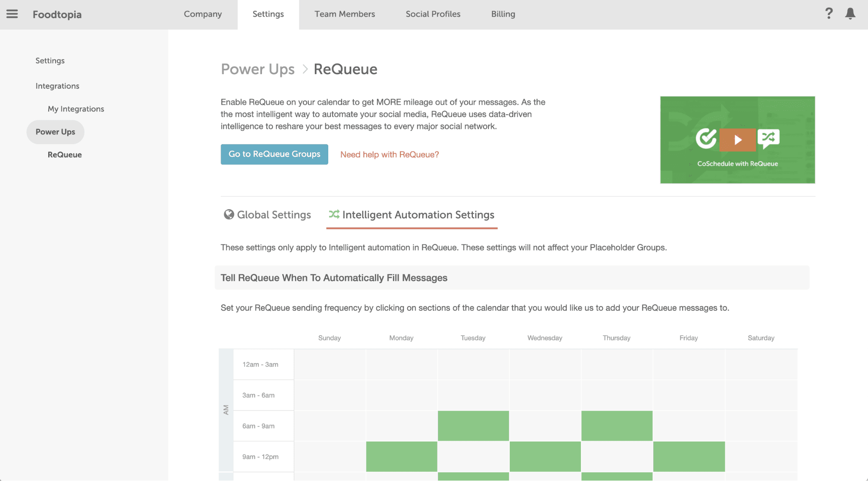
Task: Click Power Ups breadcrumb heading
Action: click(257, 69)
